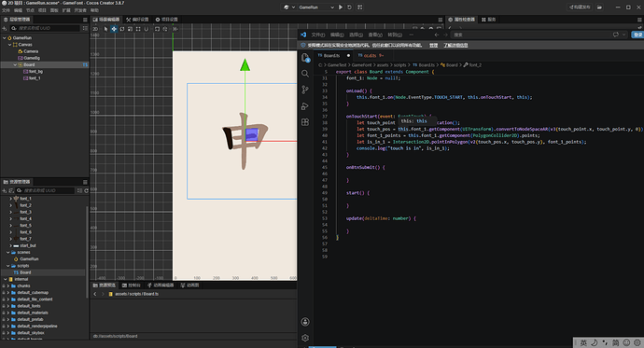Open the Scene Editor tab

pos(106,20)
